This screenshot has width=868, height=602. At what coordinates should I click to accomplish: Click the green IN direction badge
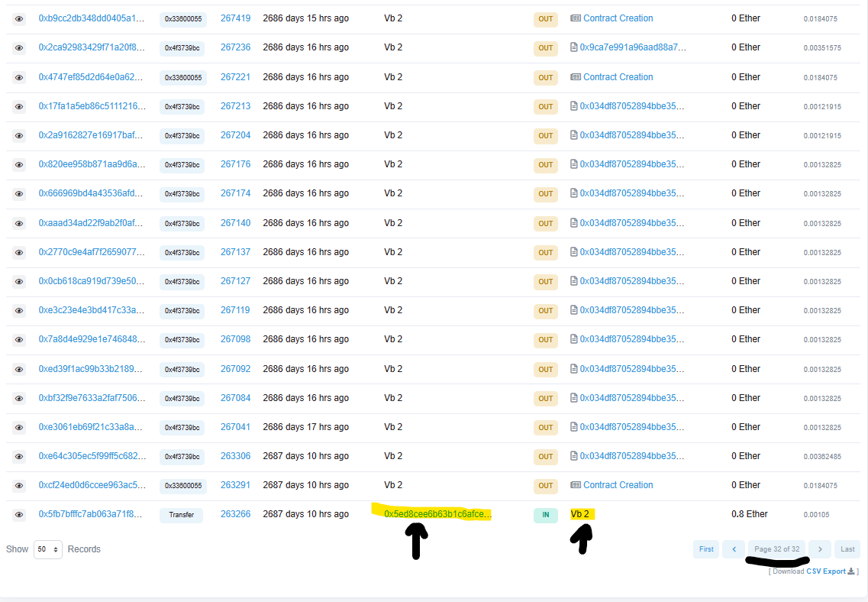(x=545, y=515)
